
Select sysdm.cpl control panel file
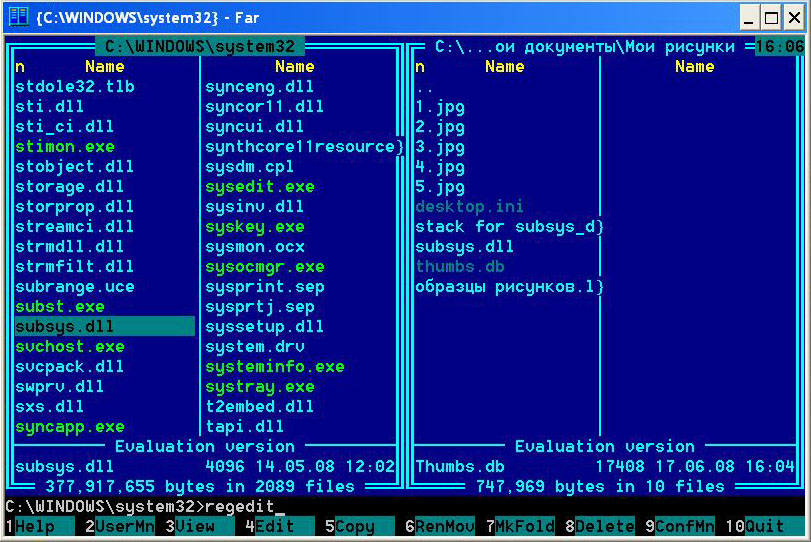249,167
